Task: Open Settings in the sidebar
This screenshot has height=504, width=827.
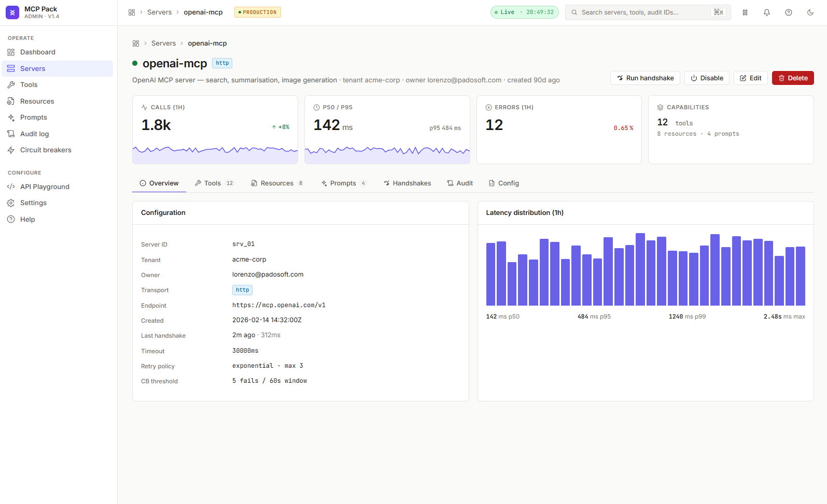Action: coord(58,203)
